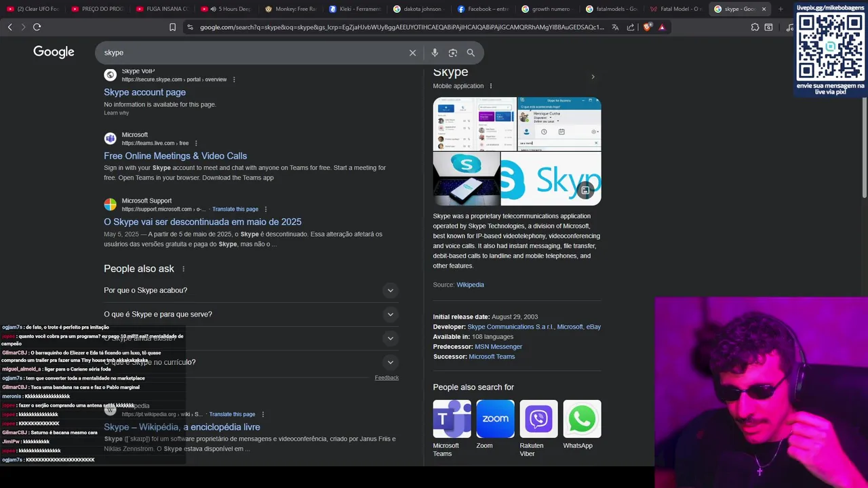Switch to the fatalmodels Google tab
Image resolution: width=868 pixels, height=488 pixels.
(612, 9)
